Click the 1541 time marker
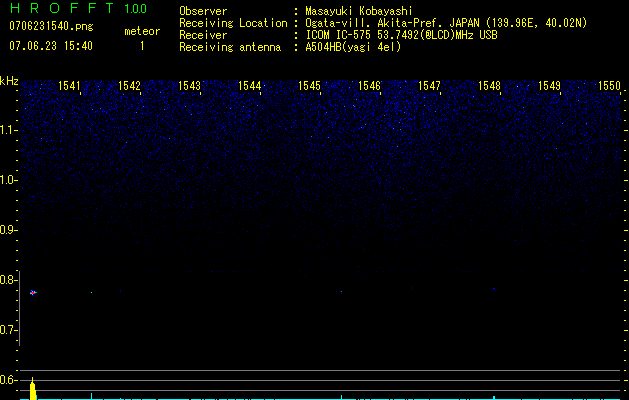This screenshot has width=629, height=400. [69, 86]
